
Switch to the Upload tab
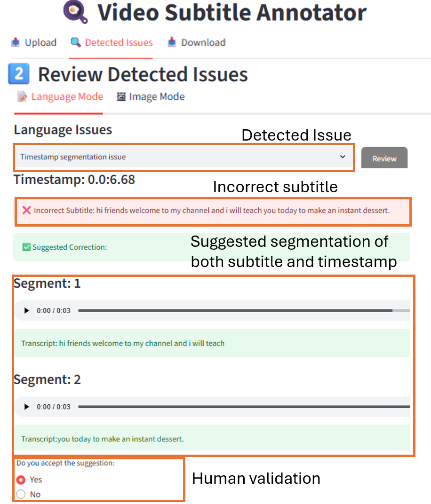40,42
